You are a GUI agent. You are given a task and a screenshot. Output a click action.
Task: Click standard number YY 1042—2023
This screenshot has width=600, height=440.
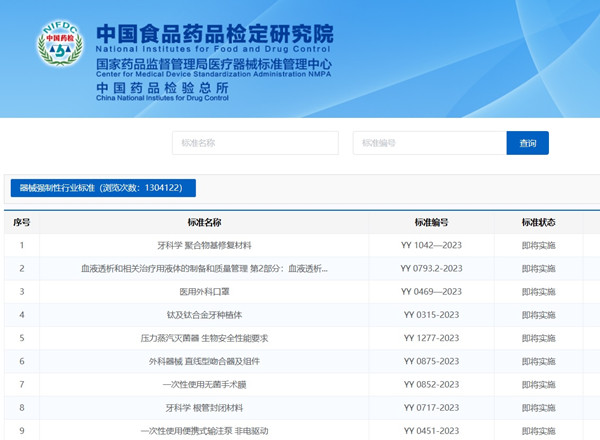click(x=431, y=245)
